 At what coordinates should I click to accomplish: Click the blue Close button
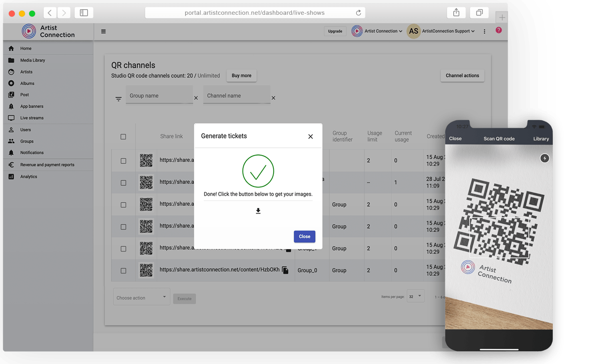click(304, 237)
